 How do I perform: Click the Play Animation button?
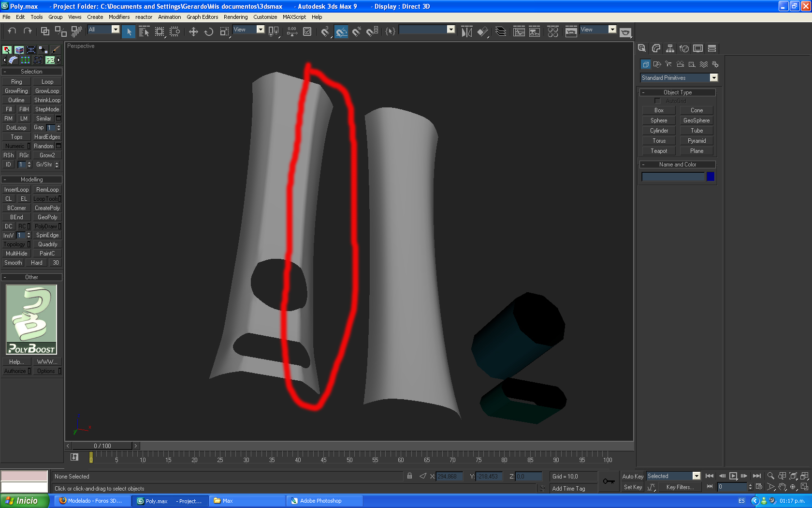tap(733, 476)
